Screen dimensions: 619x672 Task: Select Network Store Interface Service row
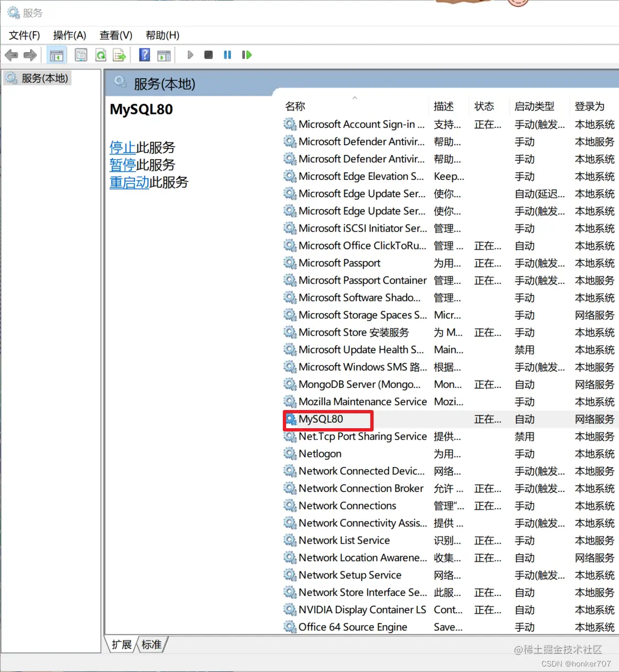coord(450,592)
